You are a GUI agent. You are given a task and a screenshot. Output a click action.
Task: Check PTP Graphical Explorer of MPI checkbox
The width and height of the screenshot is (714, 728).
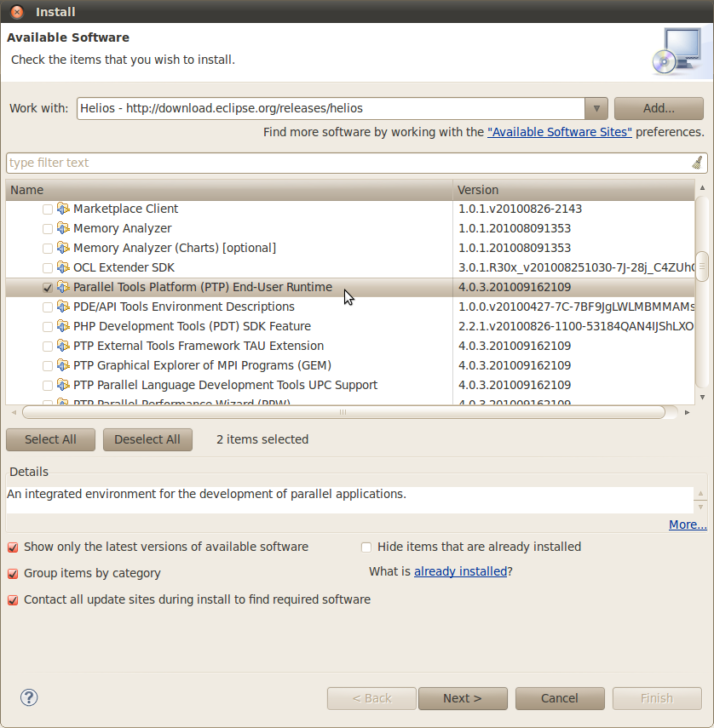48,366
